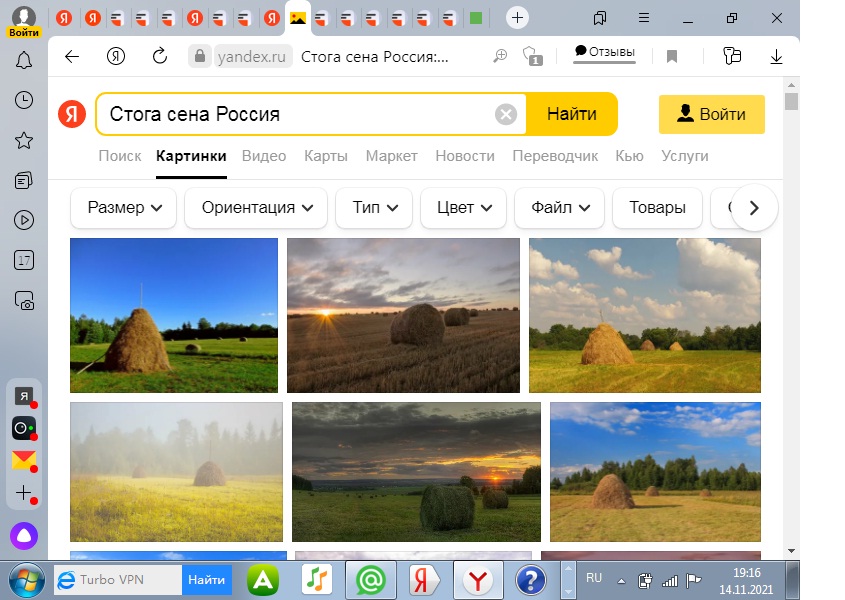The height and width of the screenshot is (600, 845).
Task: Expand hidden system tray icons arrow
Action: pos(621,581)
